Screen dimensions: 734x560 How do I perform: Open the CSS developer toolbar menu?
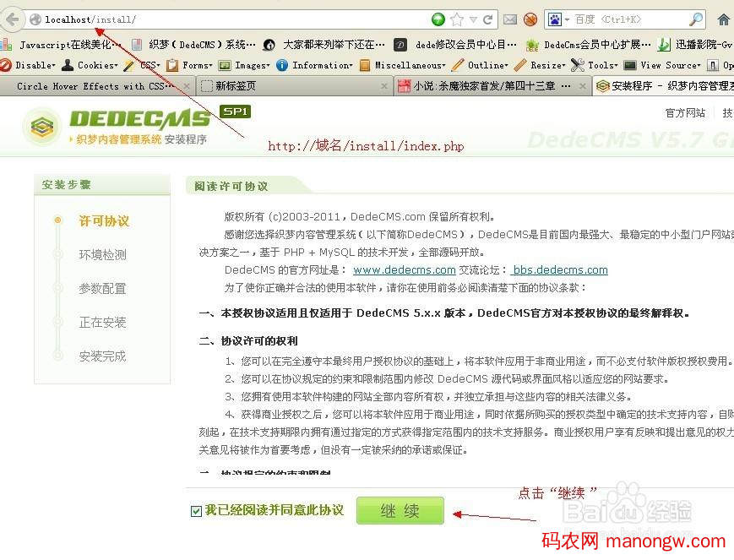[142, 65]
